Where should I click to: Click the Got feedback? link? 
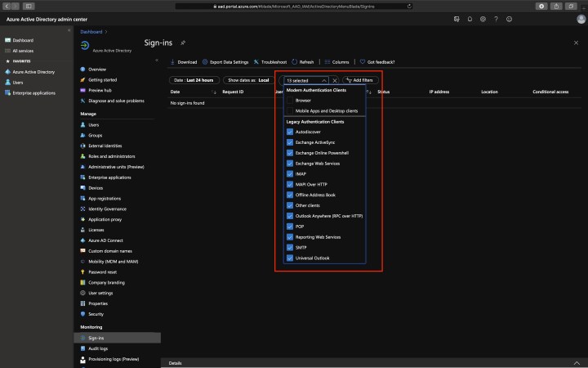pos(379,61)
